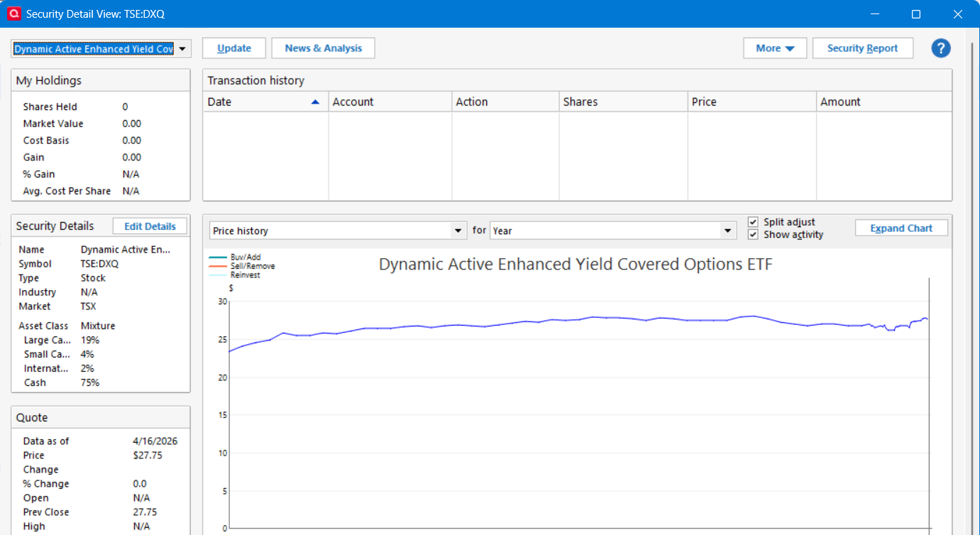The width and height of the screenshot is (980, 535).
Task: Click the Security Details panel heading
Action: pyautogui.click(x=55, y=226)
